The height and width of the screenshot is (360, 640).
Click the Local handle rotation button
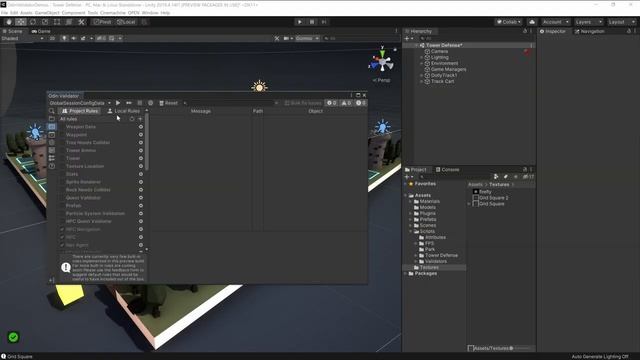126,22
